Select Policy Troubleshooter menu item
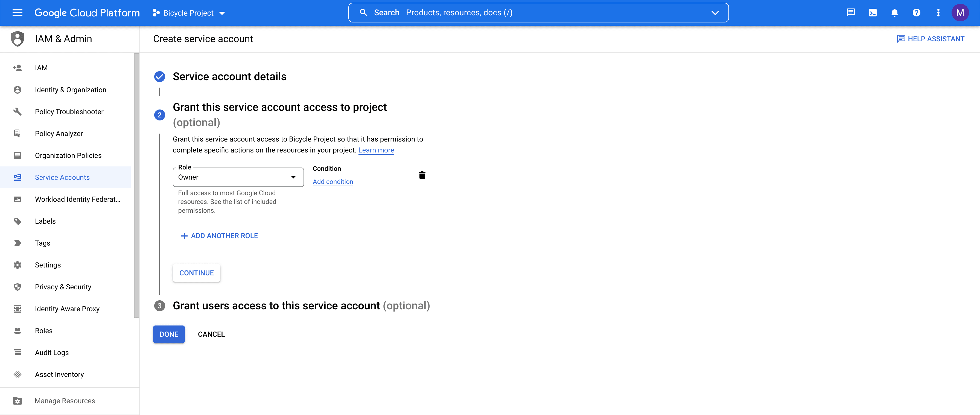980x415 pixels. point(69,112)
